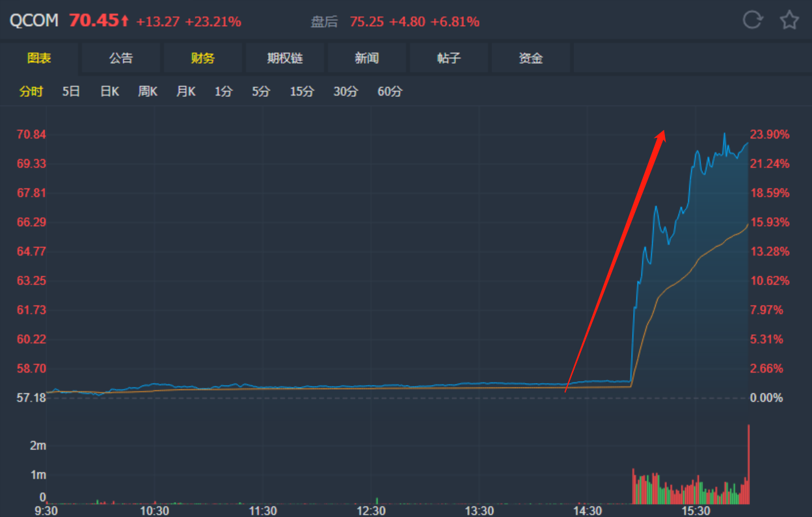Image resolution: width=812 pixels, height=517 pixels.
Task: Switch chart to 月K
Action: coord(186,92)
